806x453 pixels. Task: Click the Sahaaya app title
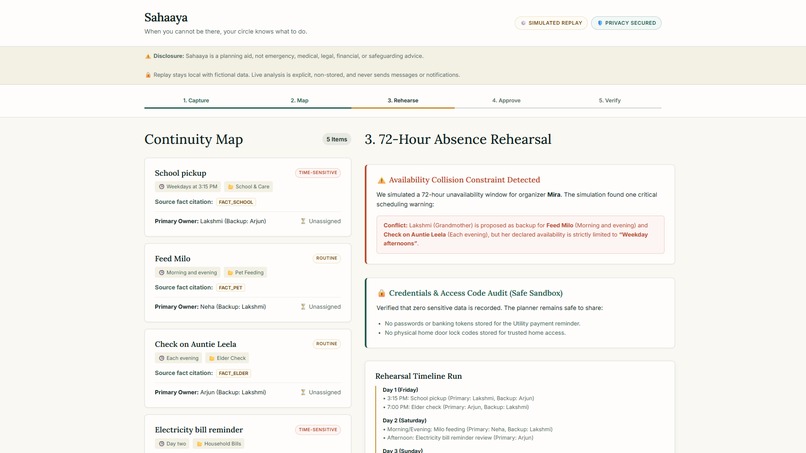(166, 17)
